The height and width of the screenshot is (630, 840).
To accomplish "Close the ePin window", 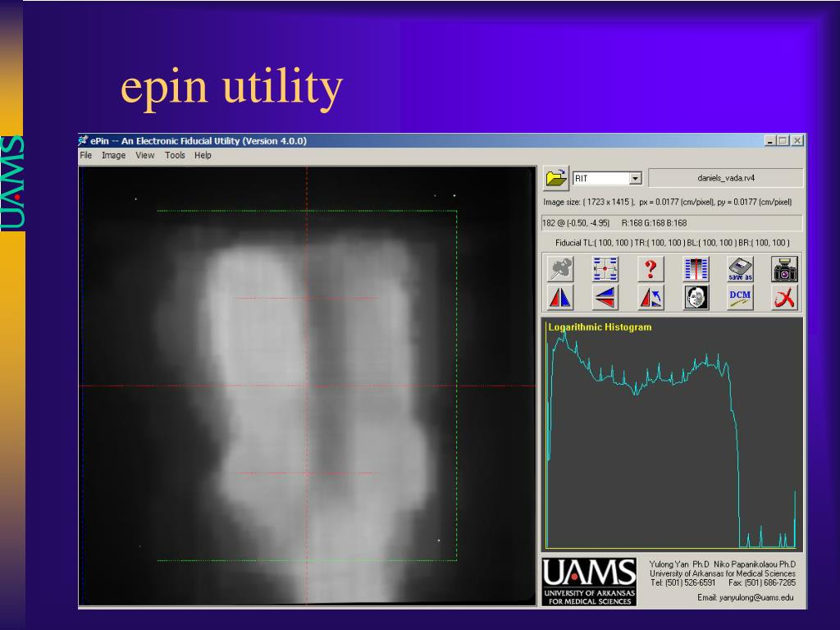I will click(797, 140).
